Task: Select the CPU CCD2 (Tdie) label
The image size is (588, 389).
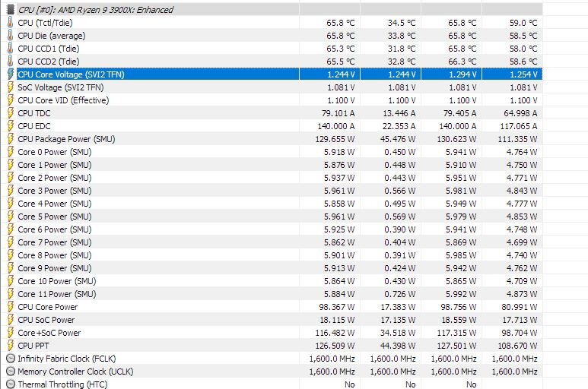Action: pos(49,62)
